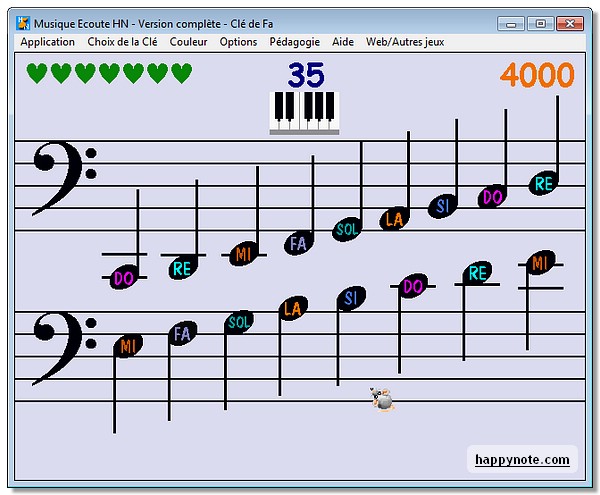Click the last green heart life
Image resolution: width=600 pixels, height=495 pixels.
(182, 73)
